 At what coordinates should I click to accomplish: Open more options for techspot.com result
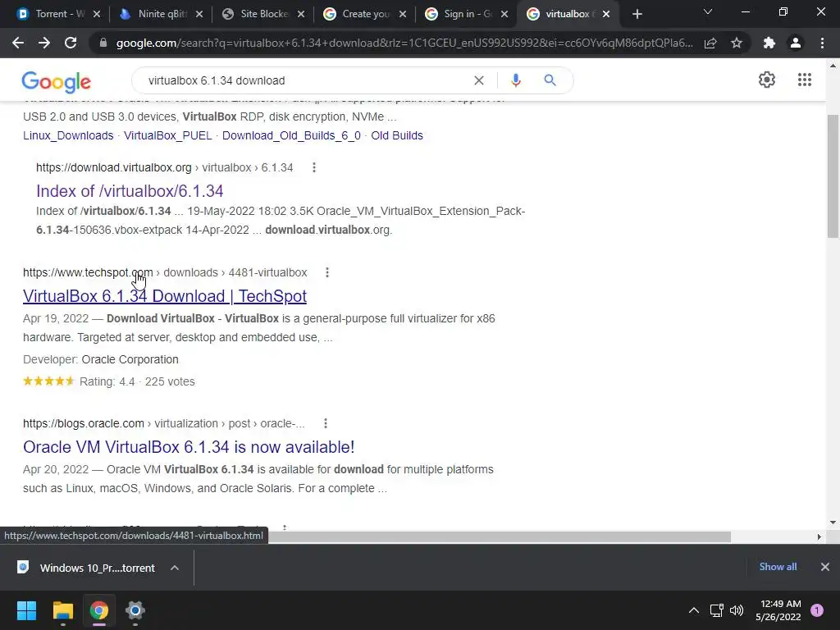tap(326, 272)
